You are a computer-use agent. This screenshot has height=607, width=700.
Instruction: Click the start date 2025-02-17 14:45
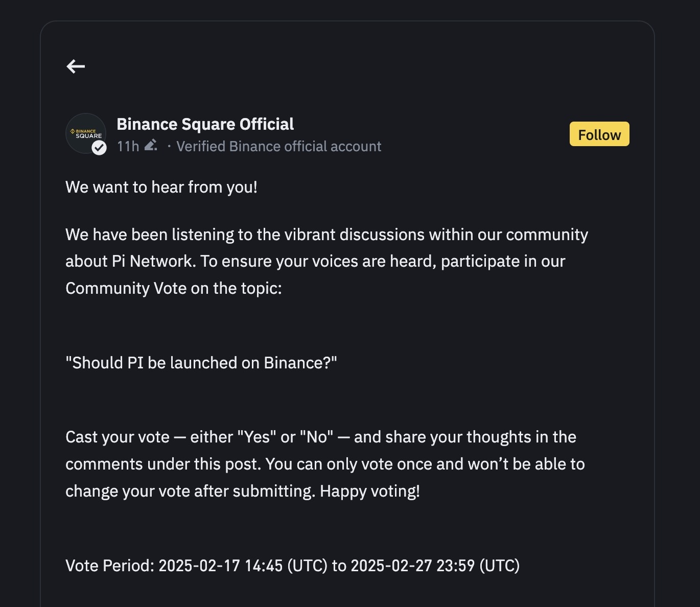click(220, 566)
